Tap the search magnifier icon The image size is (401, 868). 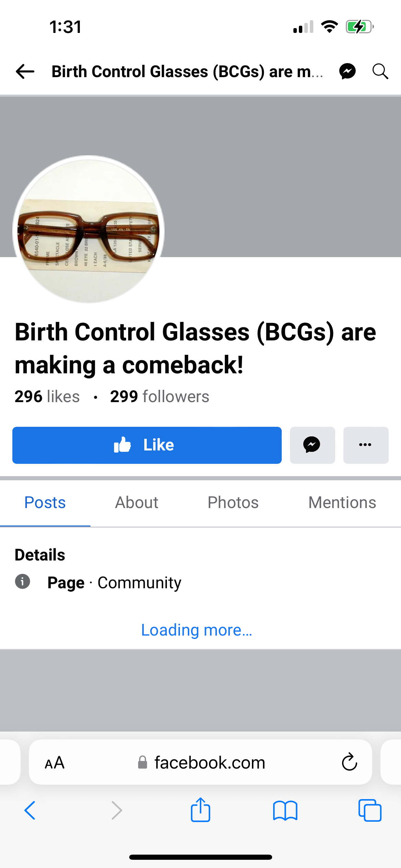coord(380,72)
